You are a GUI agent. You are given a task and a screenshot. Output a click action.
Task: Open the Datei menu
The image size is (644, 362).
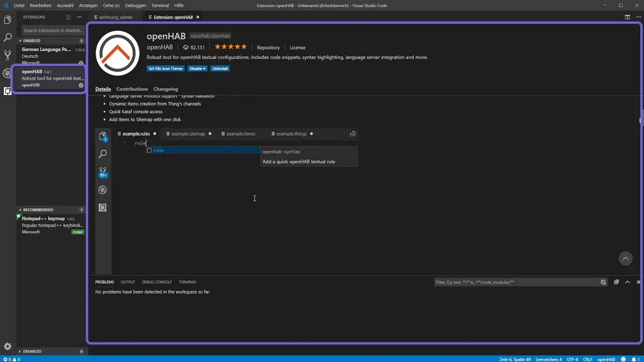19,5
